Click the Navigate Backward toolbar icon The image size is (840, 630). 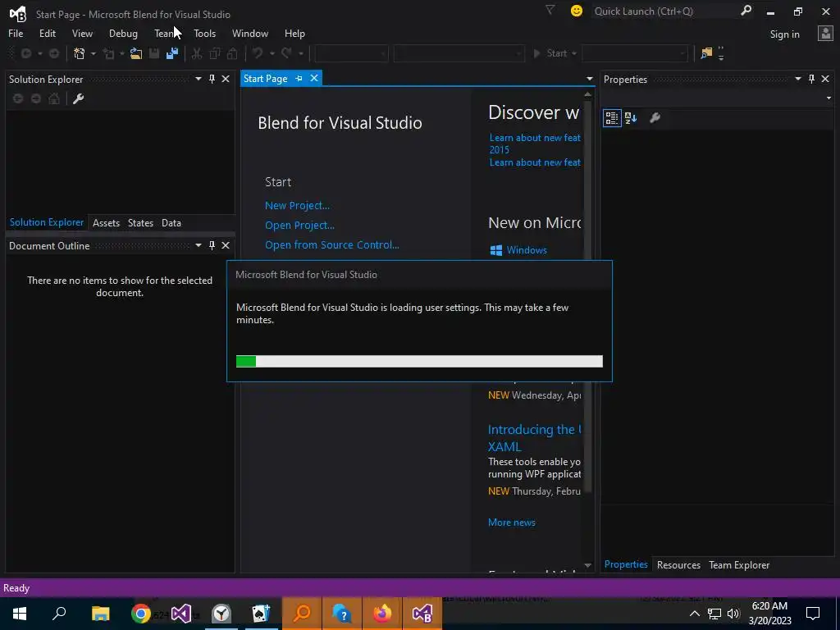click(x=25, y=53)
